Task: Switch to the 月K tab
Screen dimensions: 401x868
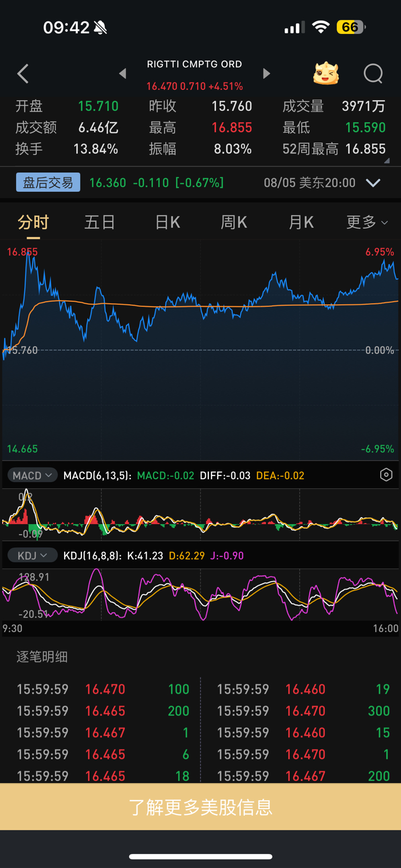Action: pos(301,222)
